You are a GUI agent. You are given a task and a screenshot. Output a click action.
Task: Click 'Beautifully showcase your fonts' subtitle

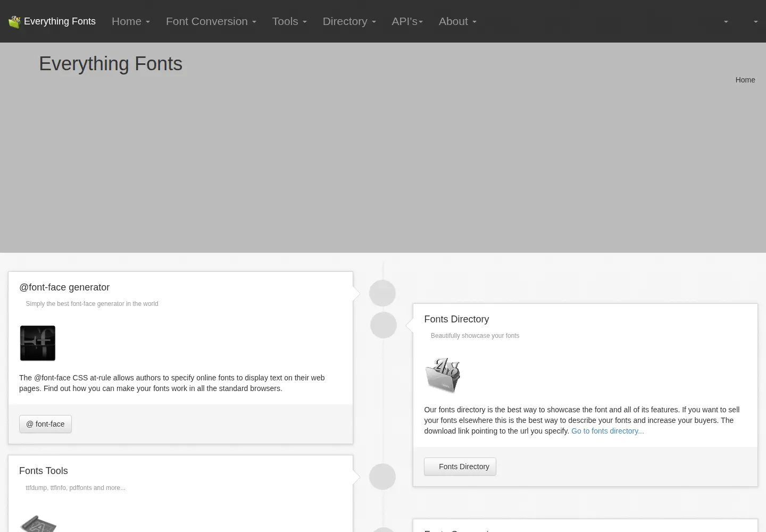(475, 336)
